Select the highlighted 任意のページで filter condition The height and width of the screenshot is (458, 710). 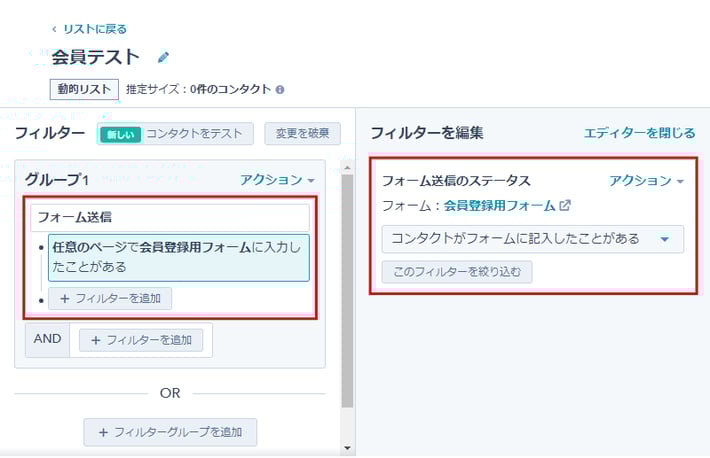(178, 257)
